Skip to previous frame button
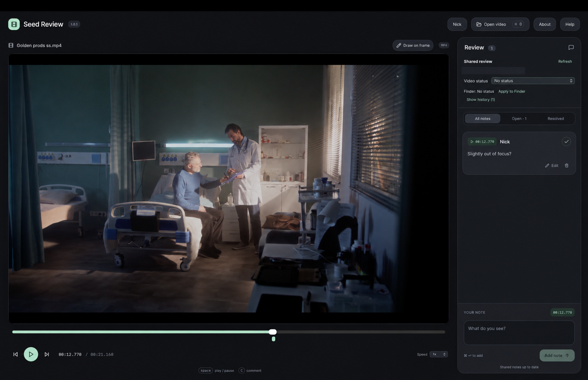The height and width of the screenshot is (380, 588). pyautogui.click(x=15, y=354)
